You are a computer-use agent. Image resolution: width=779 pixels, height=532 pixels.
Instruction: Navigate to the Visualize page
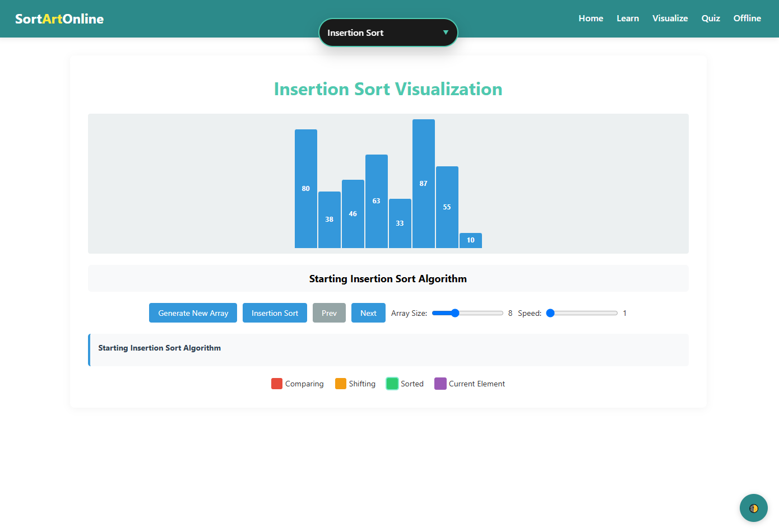coord(670,18)
